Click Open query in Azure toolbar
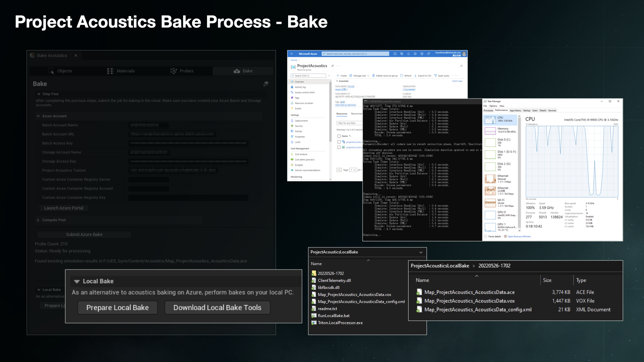The image size is (644, 362). click(442, 76)
